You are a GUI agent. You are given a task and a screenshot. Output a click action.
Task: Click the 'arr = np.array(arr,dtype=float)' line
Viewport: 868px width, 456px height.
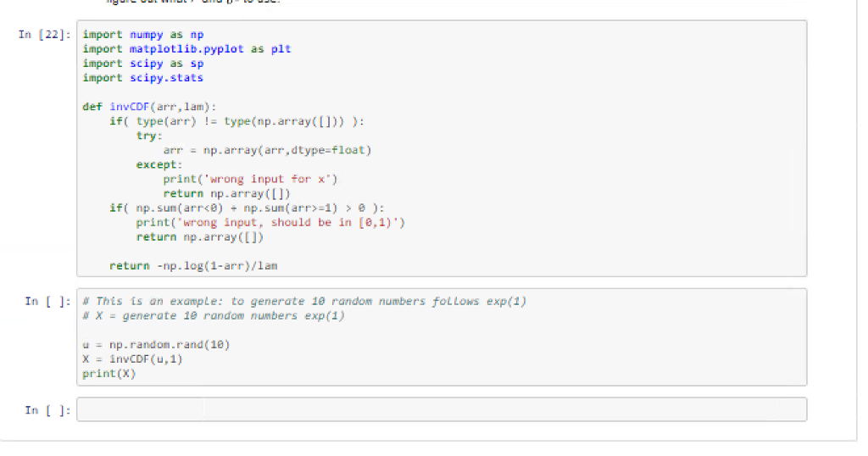pos(267,150)
